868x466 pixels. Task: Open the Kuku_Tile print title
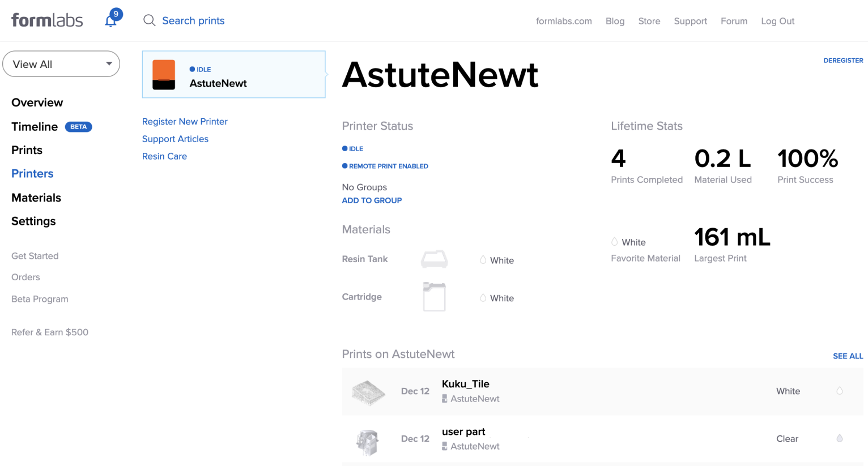465,384
